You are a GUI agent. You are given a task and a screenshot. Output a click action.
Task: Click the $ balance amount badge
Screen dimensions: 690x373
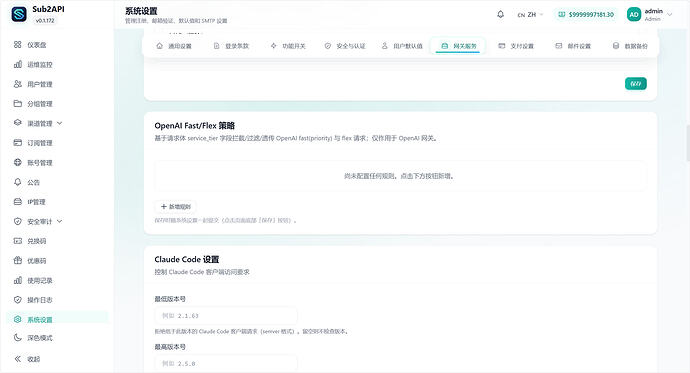[586, 15]
